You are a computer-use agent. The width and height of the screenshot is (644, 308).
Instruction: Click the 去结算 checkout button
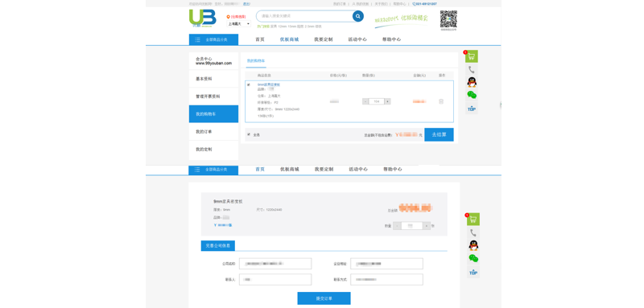[439, 134]
